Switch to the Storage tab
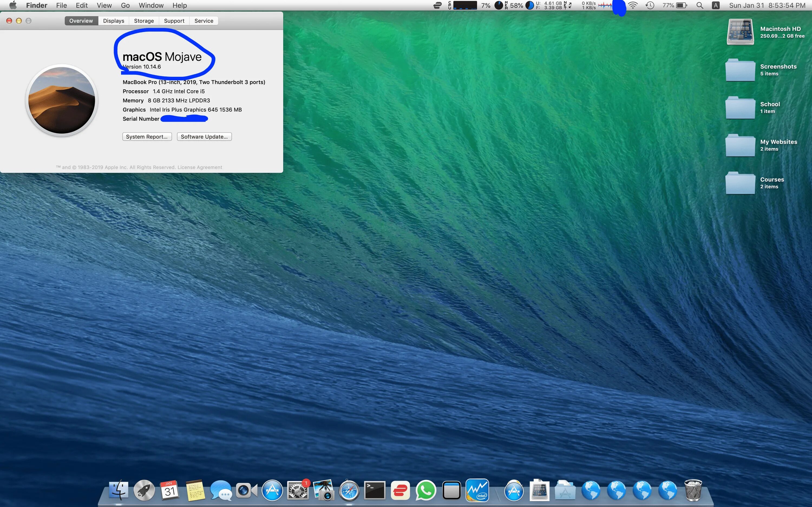Viewport: 812px width, 507px height. tap(144, 21)
